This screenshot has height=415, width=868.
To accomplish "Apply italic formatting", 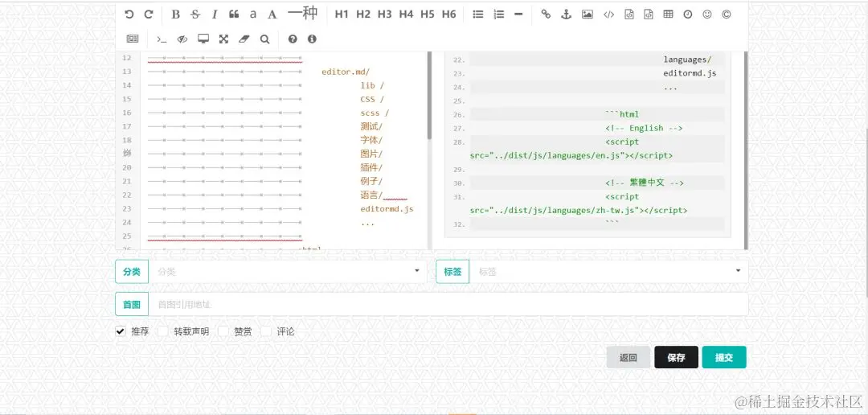I will click(215, 14).
